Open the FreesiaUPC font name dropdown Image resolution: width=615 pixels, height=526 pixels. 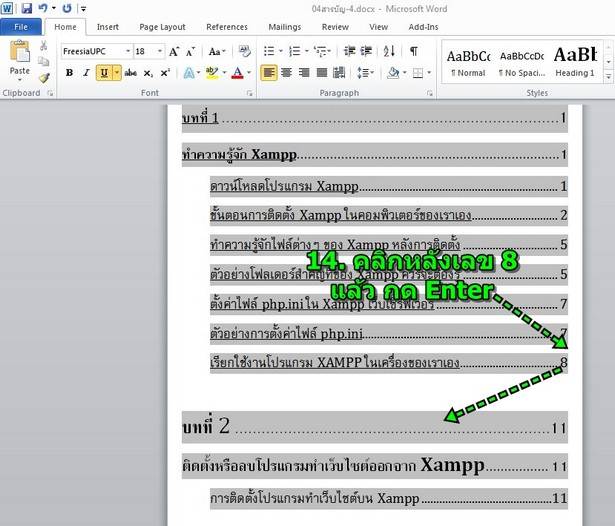click(128, 51)
